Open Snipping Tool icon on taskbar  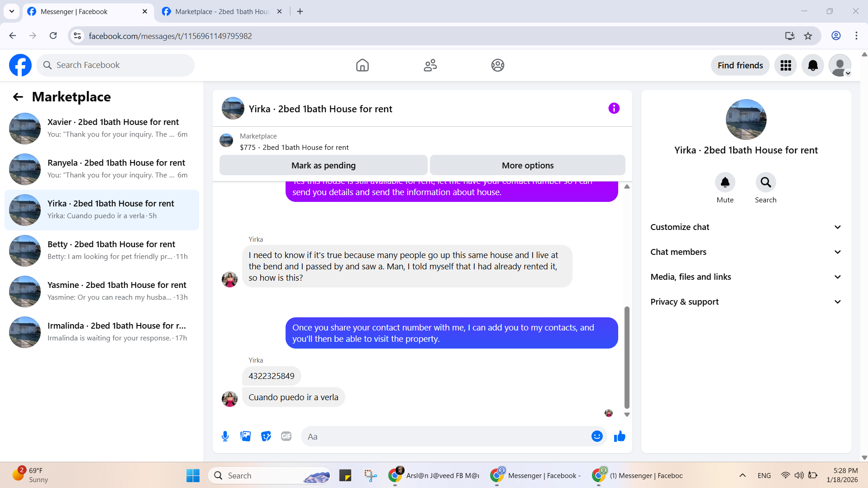370,476
